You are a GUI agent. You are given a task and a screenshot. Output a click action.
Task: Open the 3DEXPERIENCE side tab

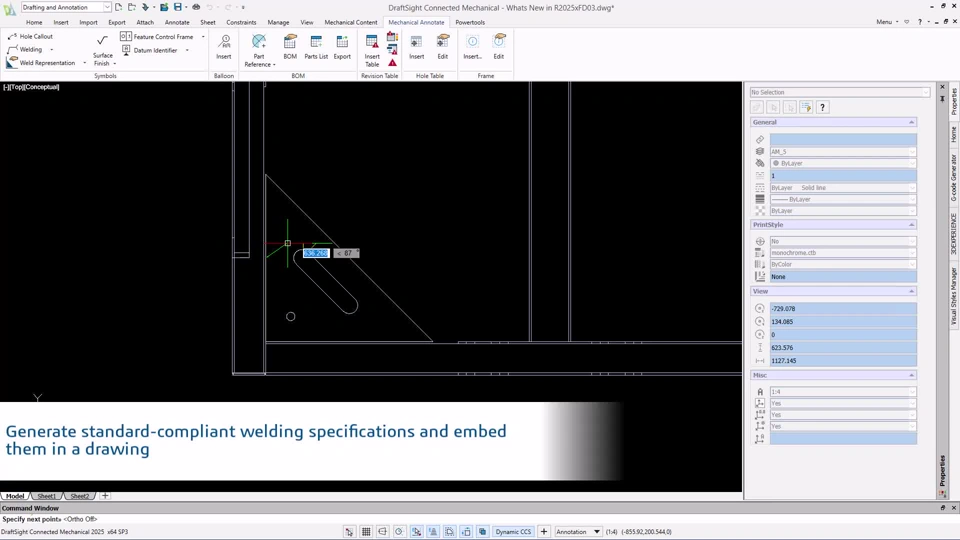[x=954, y=234]
